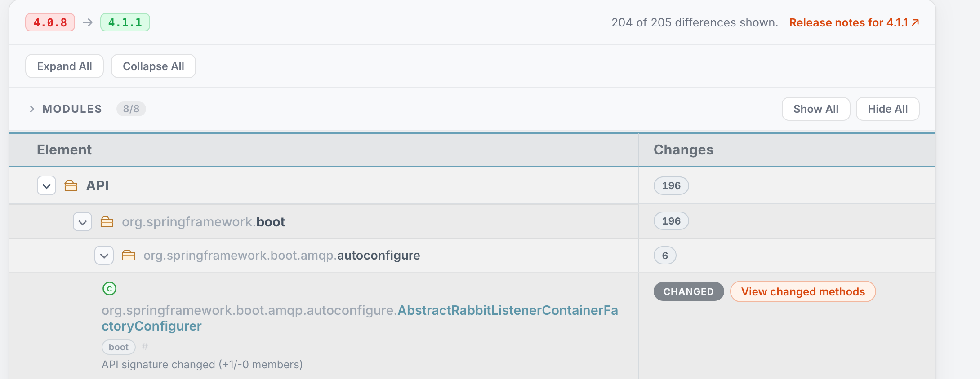
Task: Click the amqp.autoconfigure package folder icon
Action: (129, 256)
